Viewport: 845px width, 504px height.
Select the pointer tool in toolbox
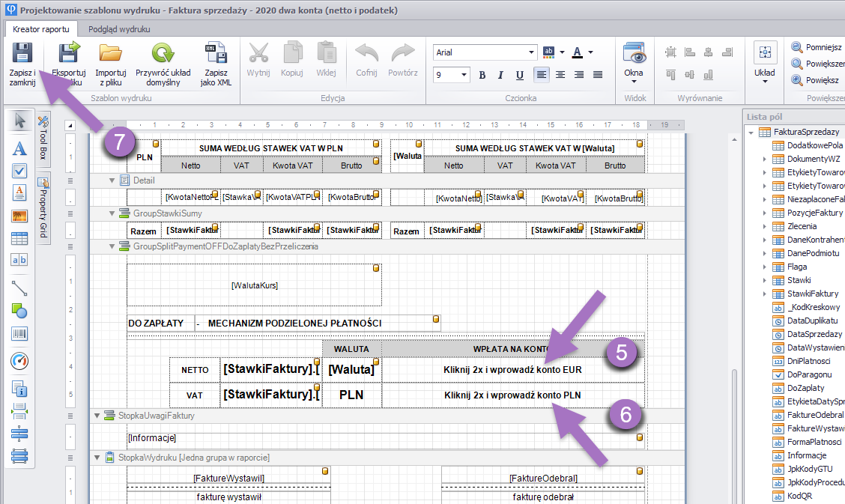coord(19,121)
